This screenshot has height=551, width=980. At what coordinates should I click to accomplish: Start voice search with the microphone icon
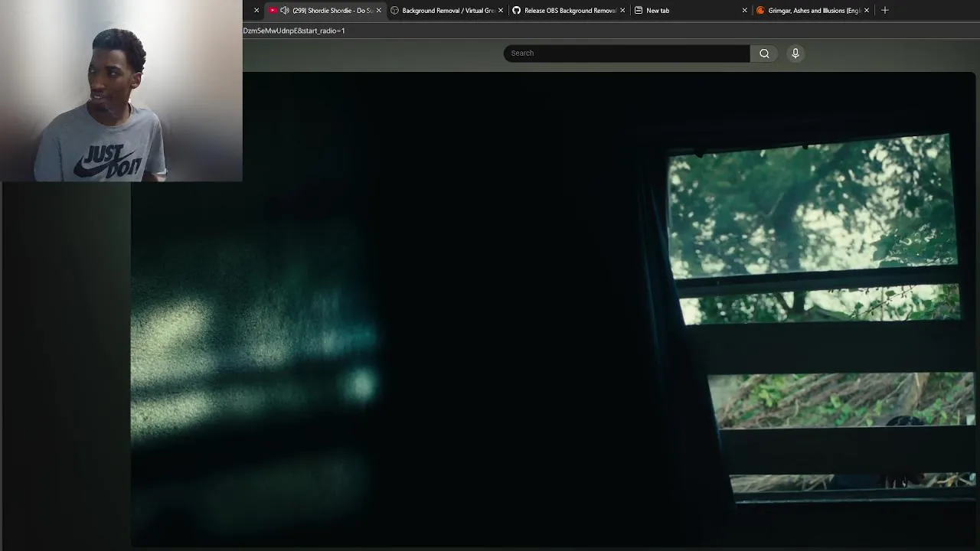click(795, 53)
